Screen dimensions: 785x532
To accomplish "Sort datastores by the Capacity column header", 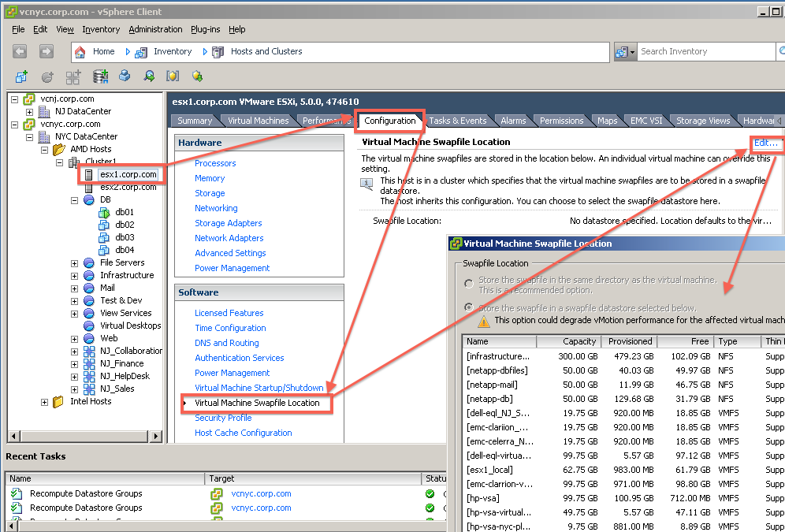I will pyautogui.click(x=567, y=341).
